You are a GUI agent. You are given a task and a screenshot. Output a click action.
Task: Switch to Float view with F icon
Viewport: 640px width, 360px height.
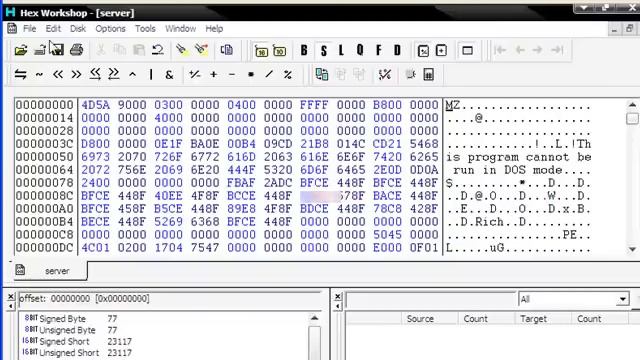[x=379, y=50]
